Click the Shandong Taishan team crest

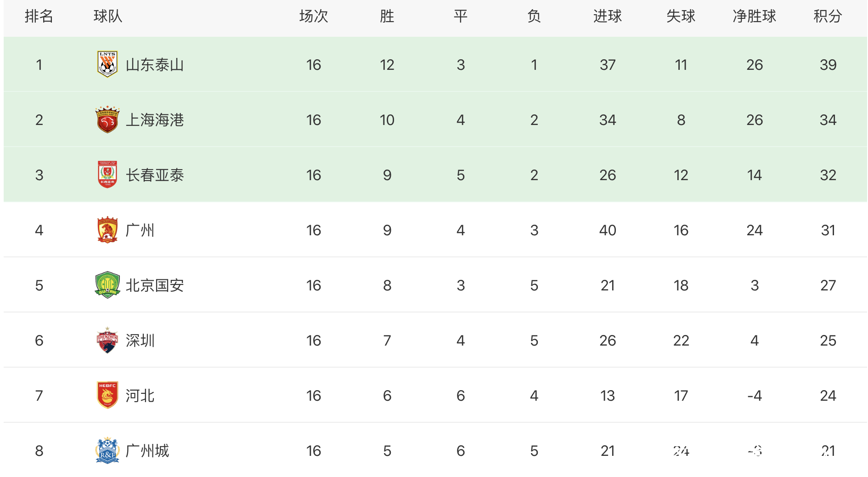(107, 64)
